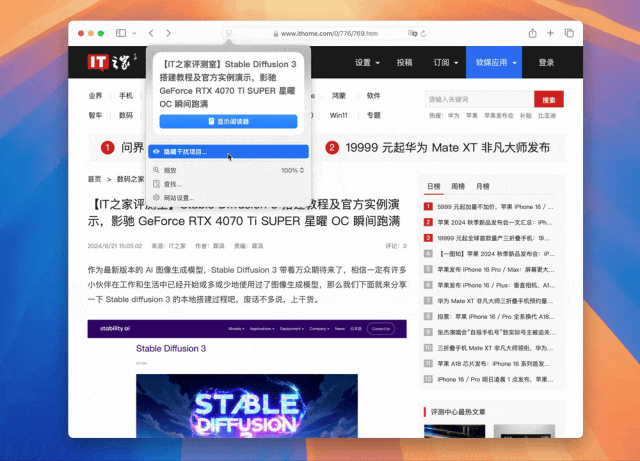Open ranked article 苹果发布 iPhone 16 Pro / Max
Image resolution: width=640 pixels, height=461 pixels.
click(495, 269)
